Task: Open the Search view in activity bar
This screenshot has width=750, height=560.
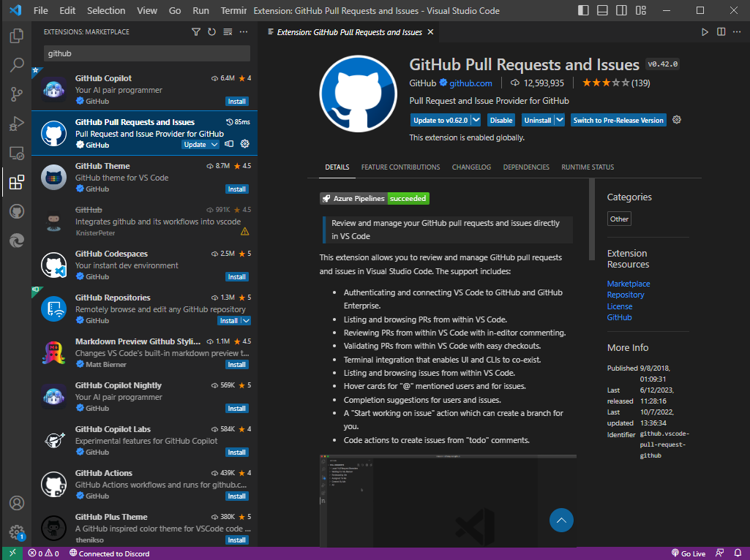Action: [17, 65]
